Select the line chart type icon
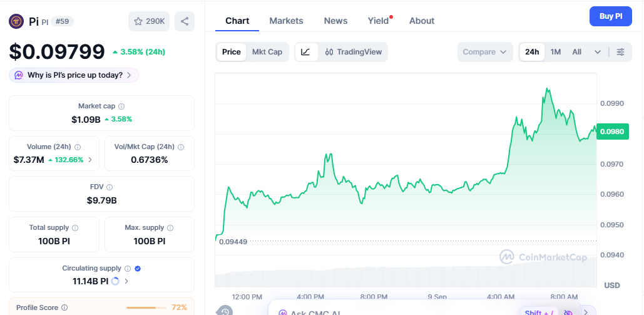 click(306, 52)
